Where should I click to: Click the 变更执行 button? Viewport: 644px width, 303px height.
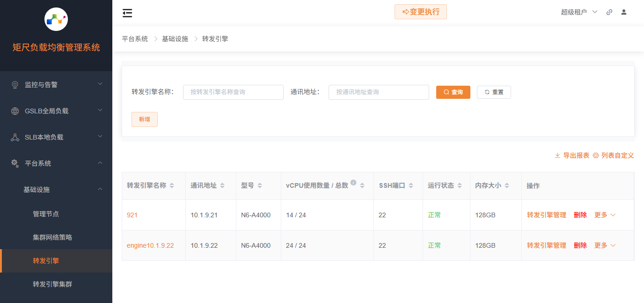point(420,11)
